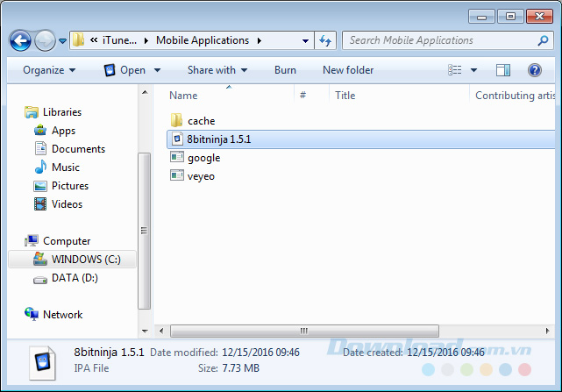Select Computer in navigation pane

coord(67,241)
